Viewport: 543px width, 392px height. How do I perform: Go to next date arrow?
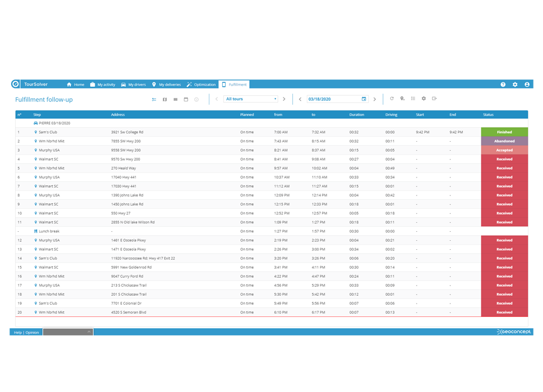coord(375,99)
